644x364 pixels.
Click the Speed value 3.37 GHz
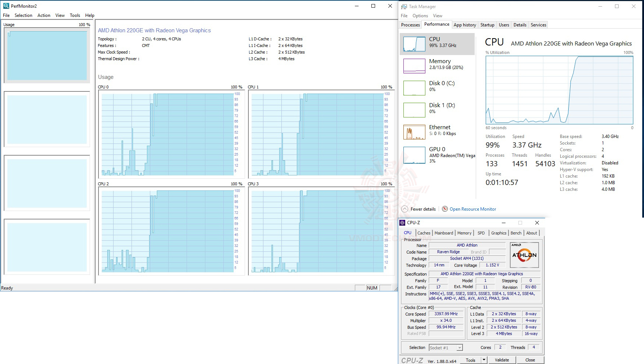click(x=527, y=145)
